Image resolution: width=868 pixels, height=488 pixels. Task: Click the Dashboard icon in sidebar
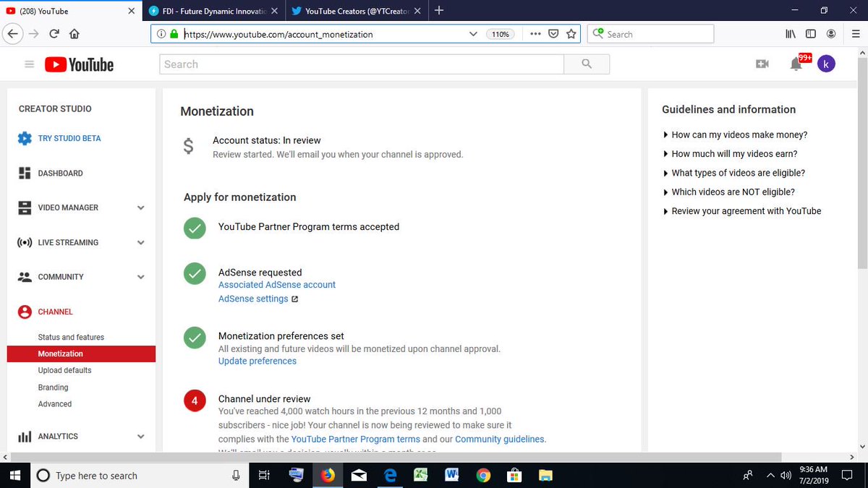click(x=25, y=174)
